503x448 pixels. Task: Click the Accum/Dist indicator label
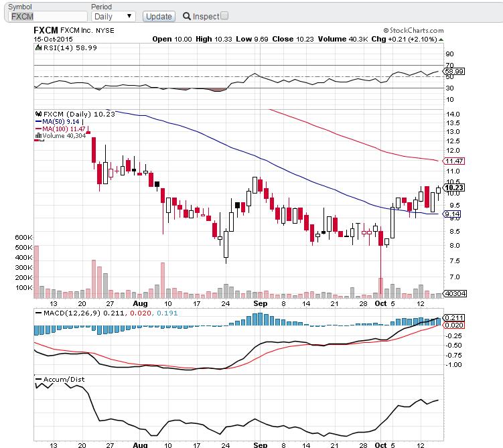coord(64,380)
